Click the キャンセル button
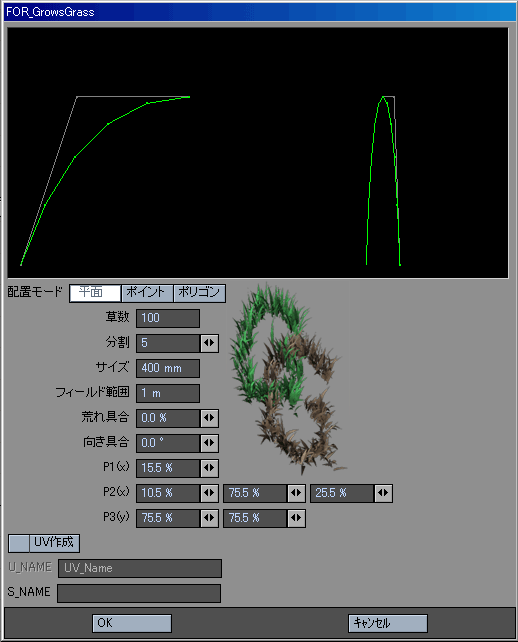Screen dimensions: 518x642 [388, 623]
